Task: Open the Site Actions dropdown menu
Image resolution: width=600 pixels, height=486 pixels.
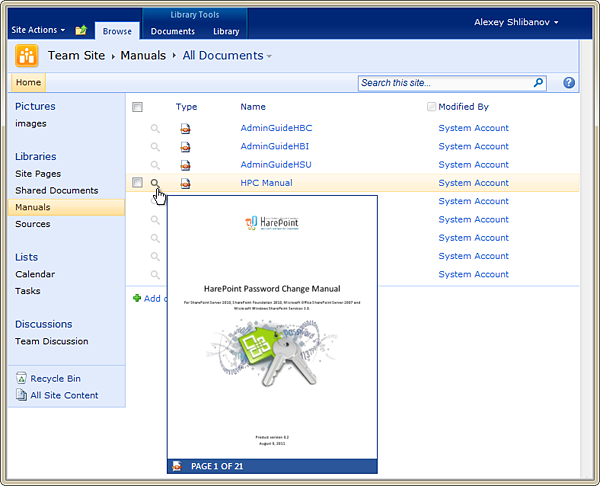Action: [x=38, y=31]
